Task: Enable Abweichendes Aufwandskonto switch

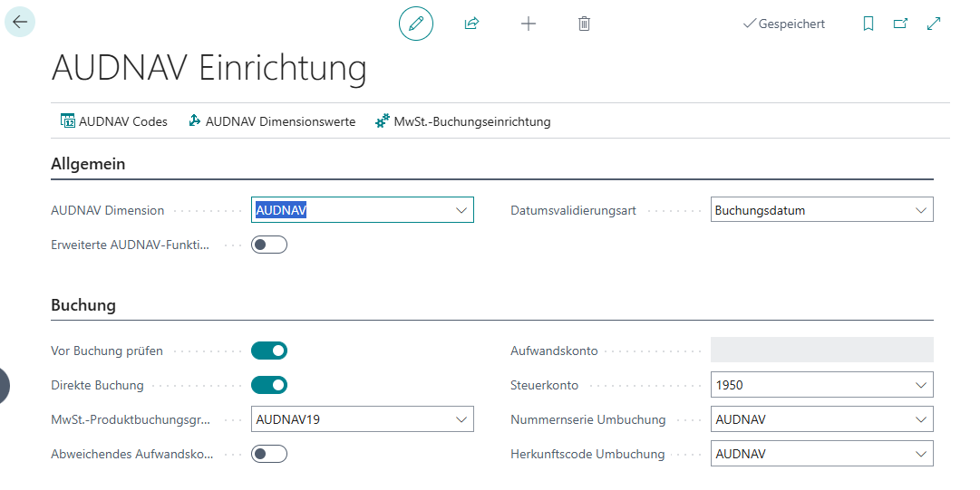Action: click(269, 454)
